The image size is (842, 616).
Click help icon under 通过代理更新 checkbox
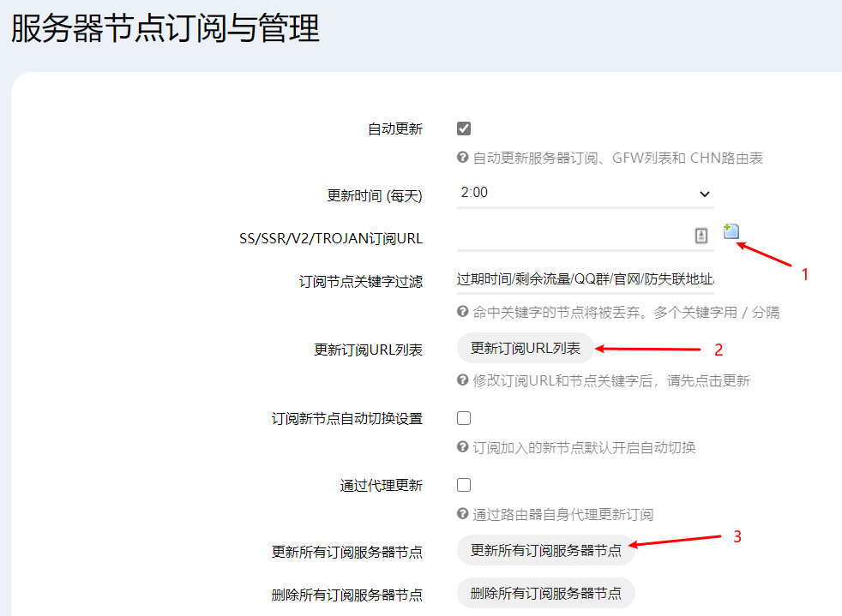(x=463, y=514)
